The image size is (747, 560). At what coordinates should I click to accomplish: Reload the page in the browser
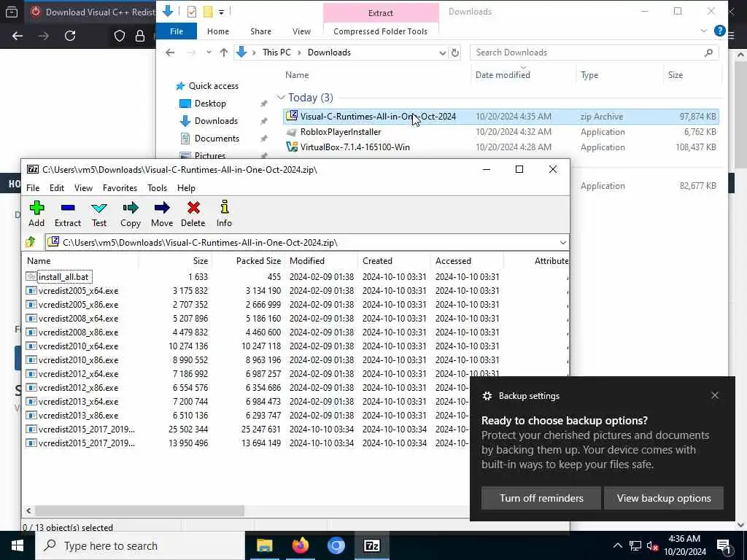[70, 36]
